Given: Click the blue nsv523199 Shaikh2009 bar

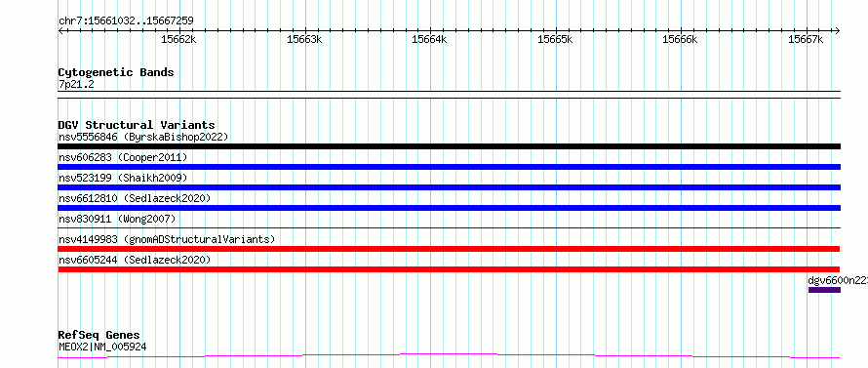Looking at the screenshot, I should point(449,187).
